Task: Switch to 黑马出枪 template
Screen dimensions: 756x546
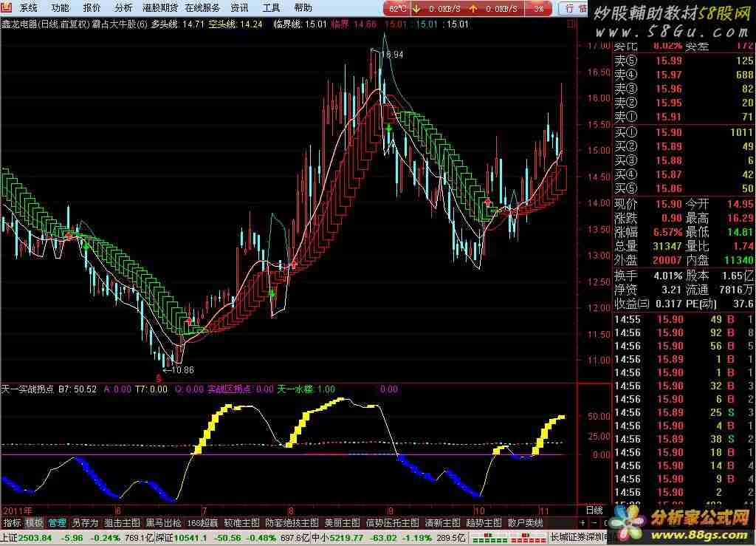Action: pyautogui.click(x=163, y=523)
